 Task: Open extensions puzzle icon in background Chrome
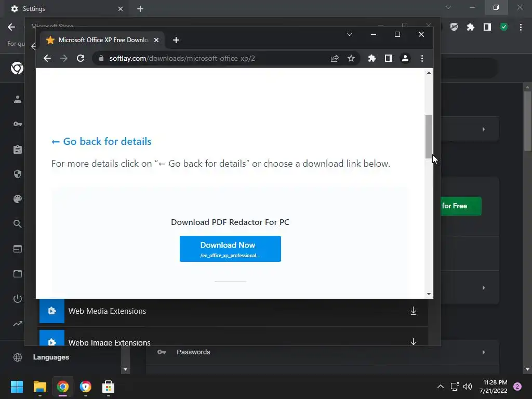(x=471, y=27)
